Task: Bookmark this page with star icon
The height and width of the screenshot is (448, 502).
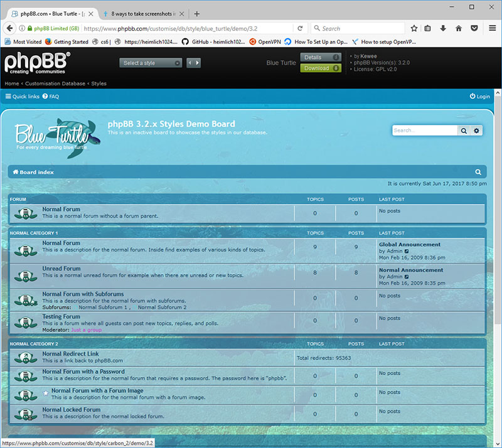Action: 414,28
